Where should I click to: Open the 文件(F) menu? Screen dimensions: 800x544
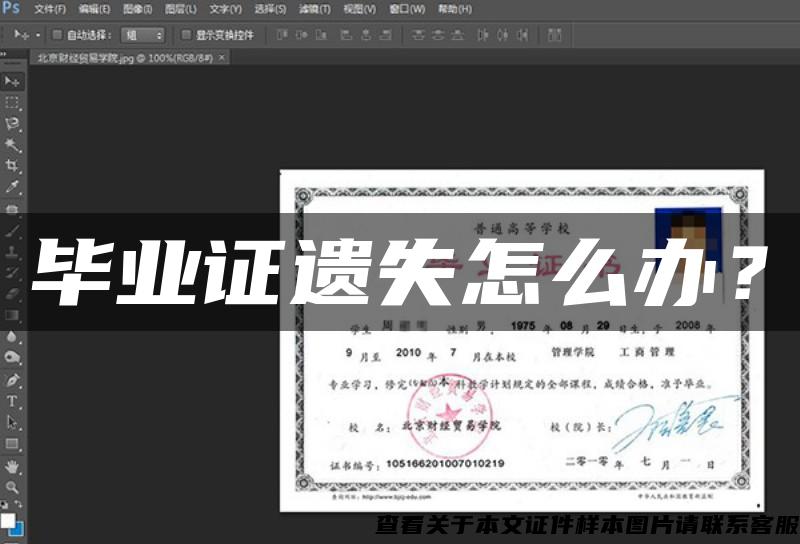pyautogui.click(x=50, y=9)
